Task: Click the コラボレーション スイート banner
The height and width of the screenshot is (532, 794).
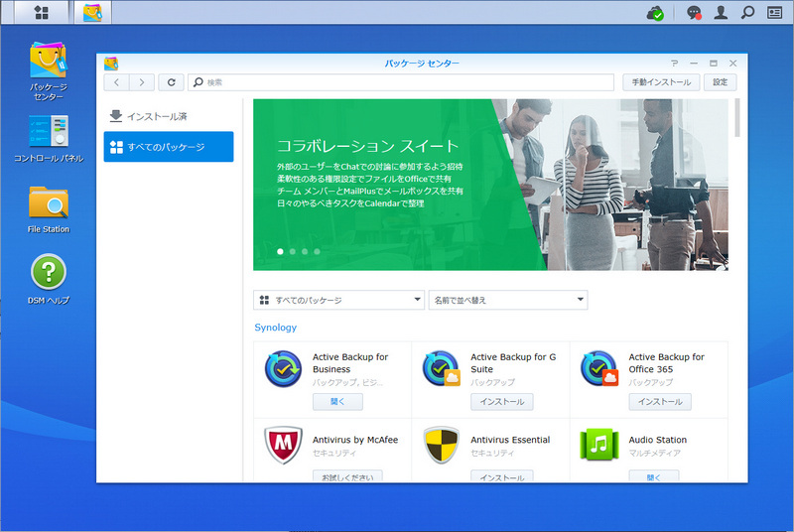Action: point(490,185)
